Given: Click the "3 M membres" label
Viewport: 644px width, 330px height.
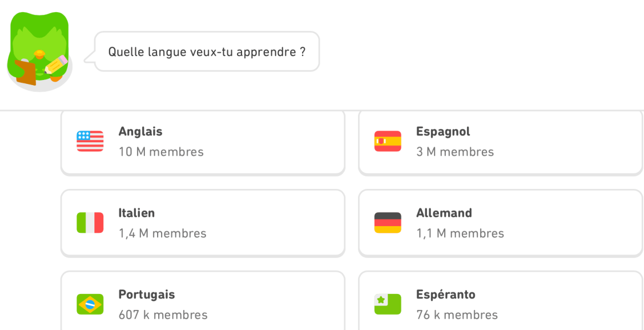Looking at the screenshot, I should point(455,152).
